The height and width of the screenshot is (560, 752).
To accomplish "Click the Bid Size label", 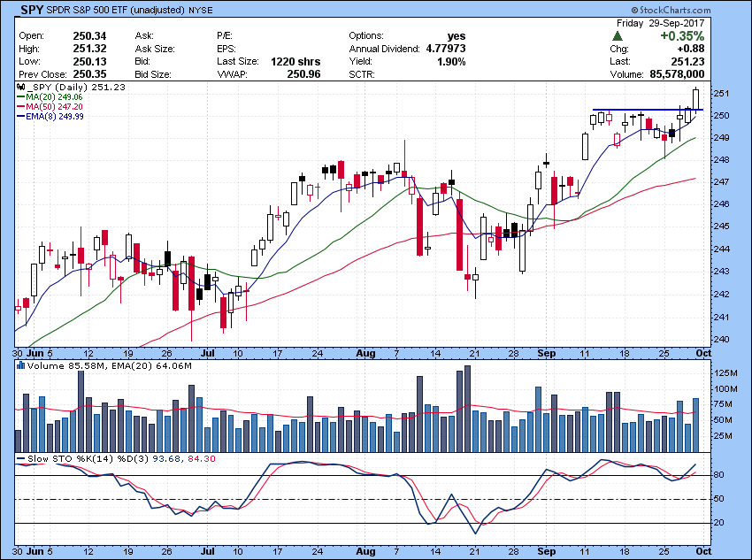I will [152, 74].
